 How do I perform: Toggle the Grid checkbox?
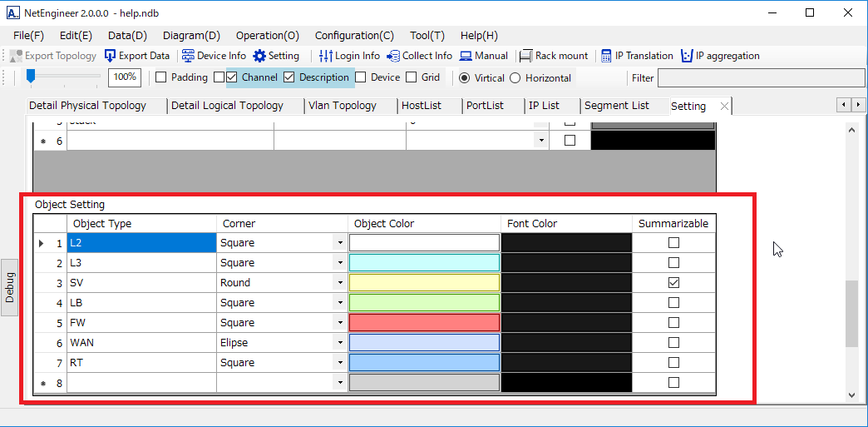pyautogui.click(x=411, y=77)
